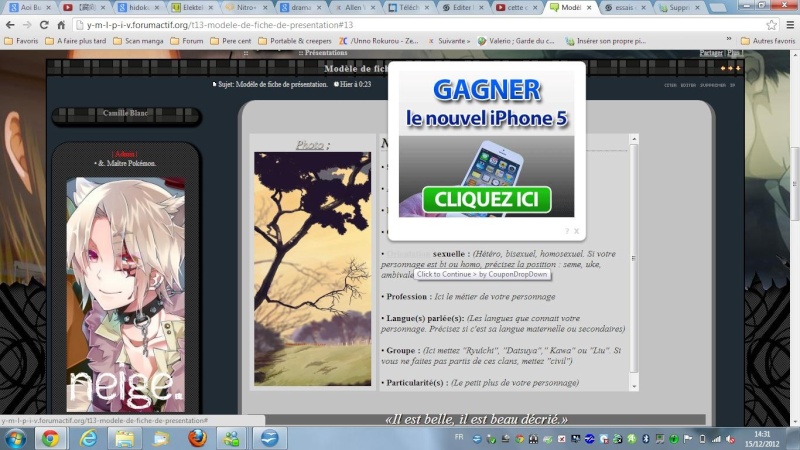Click the CITER button on the post
The width and height of the screenshot is (800, 450).
[x=670, y=85]
